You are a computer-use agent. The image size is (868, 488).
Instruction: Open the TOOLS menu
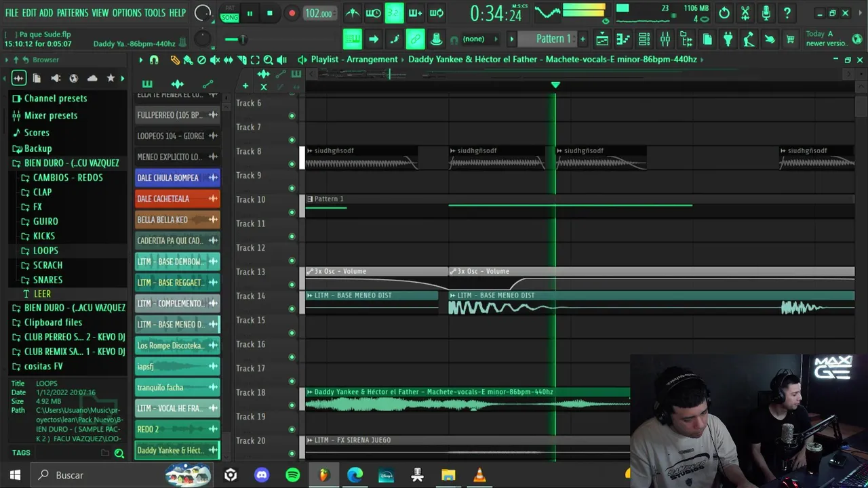click(x=155, y=13)
